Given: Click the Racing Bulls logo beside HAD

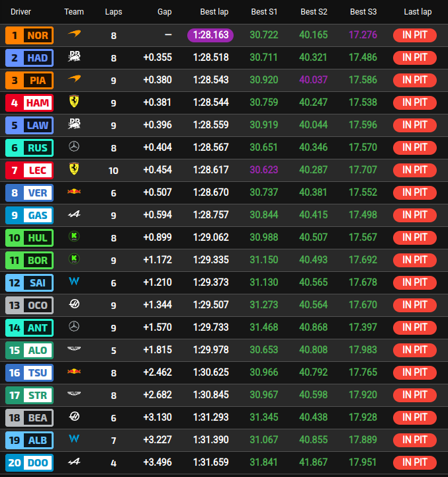Looking at the screenshot, I should pos(74,56).
